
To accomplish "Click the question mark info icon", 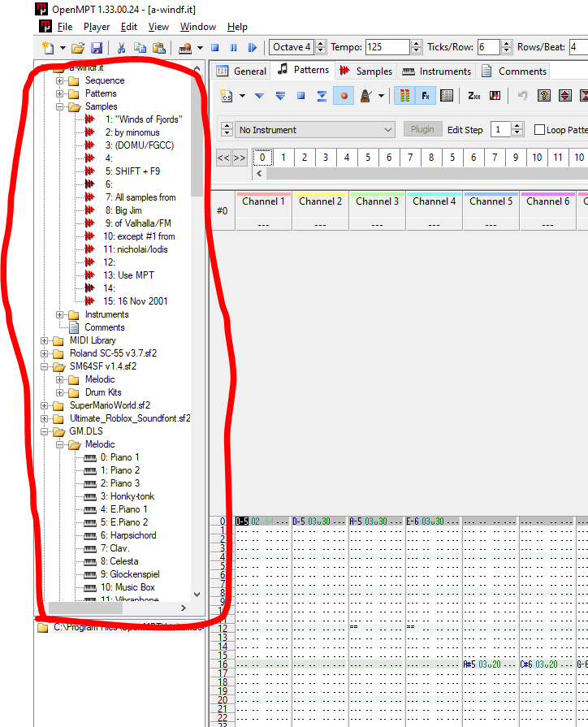I will [544, 96].
